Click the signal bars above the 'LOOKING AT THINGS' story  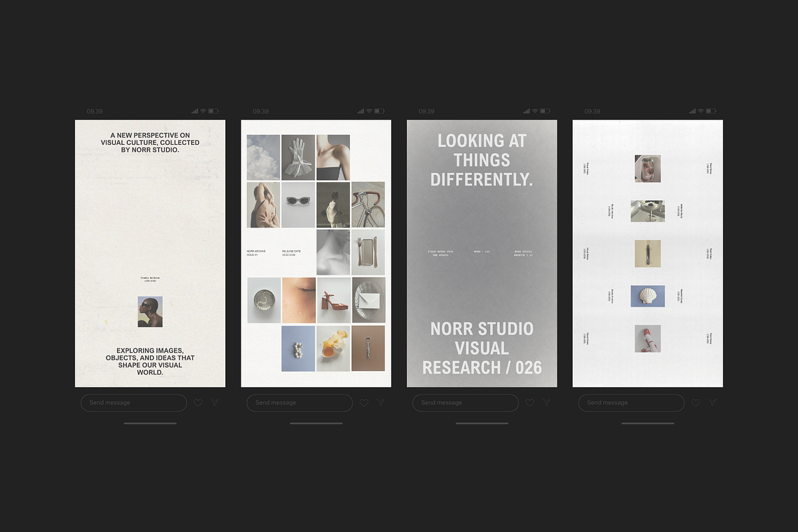pos(527,111)
